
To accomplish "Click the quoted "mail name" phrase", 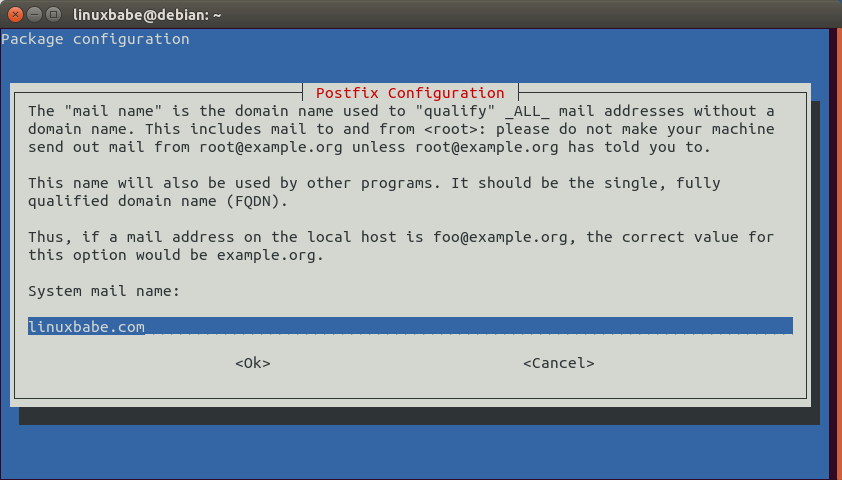I will click(x=106, y=111).
